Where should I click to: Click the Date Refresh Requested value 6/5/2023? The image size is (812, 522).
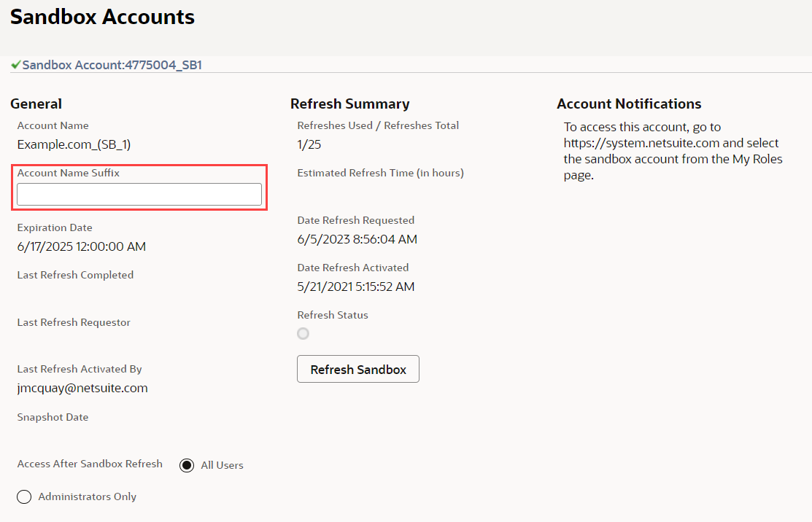[x=357, y=239]
